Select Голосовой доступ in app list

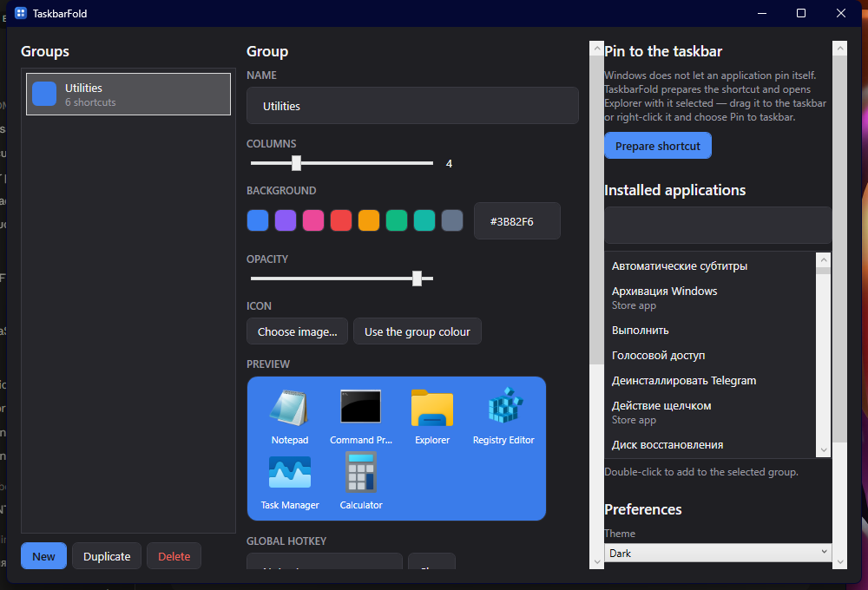pyautogui.click(x=710, y=356)
